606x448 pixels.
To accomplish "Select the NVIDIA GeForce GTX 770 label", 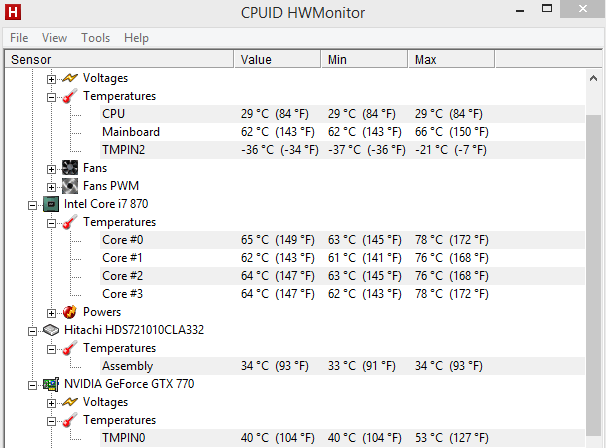I will [x=129, y=384].
